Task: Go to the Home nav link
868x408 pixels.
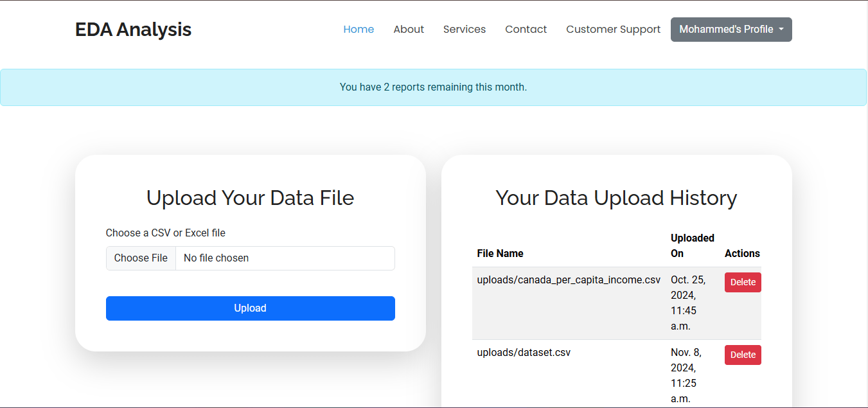Action: click(359, 30)
